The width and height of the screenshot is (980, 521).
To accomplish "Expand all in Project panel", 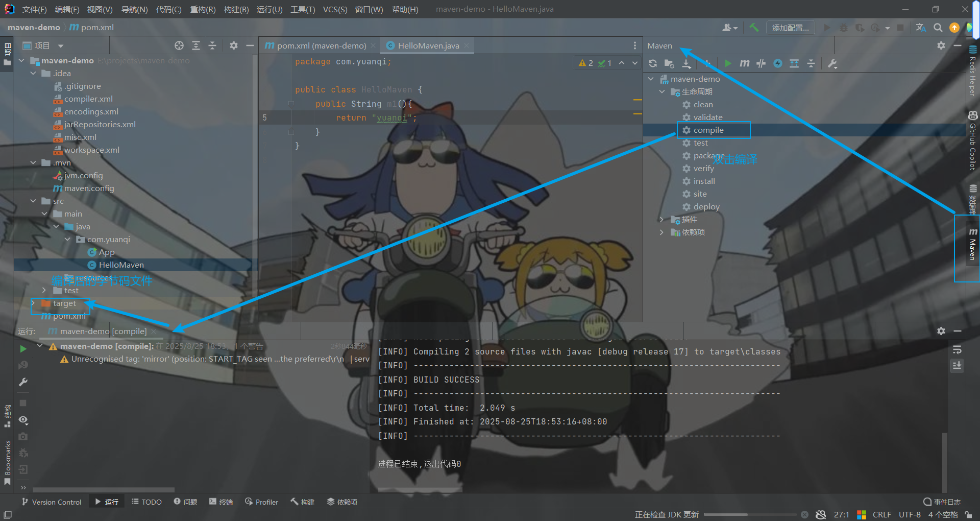I will coord(196,45).
